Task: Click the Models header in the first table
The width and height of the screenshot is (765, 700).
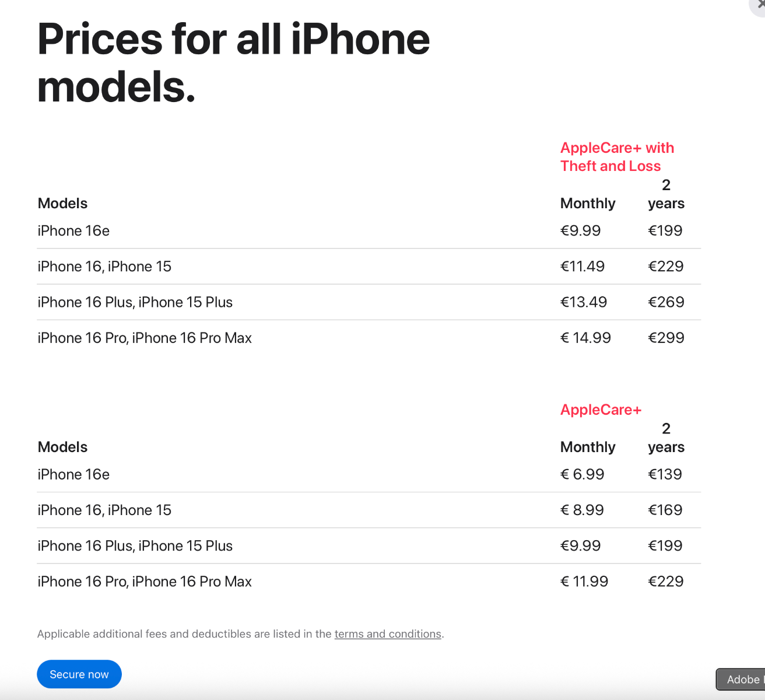Action: click(x=62, y=204)
